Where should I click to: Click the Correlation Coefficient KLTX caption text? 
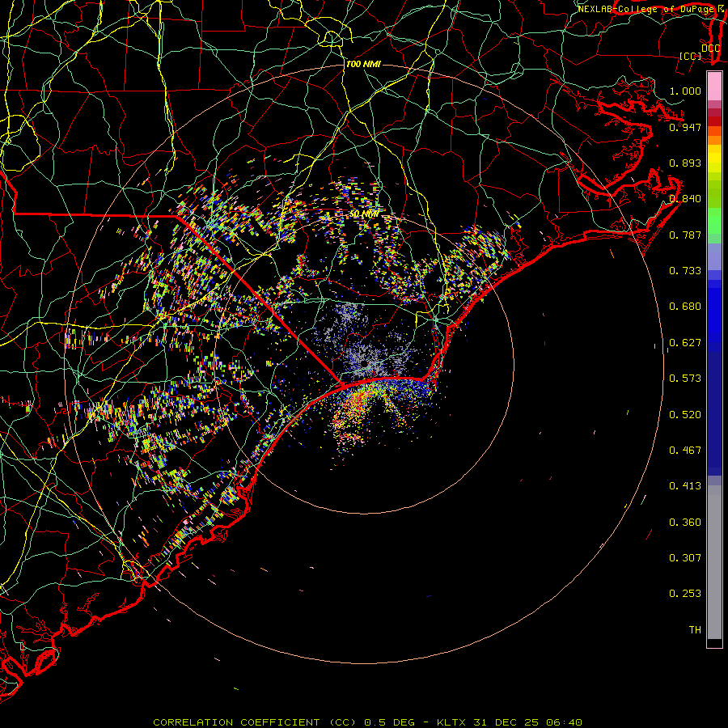(367, 722)
